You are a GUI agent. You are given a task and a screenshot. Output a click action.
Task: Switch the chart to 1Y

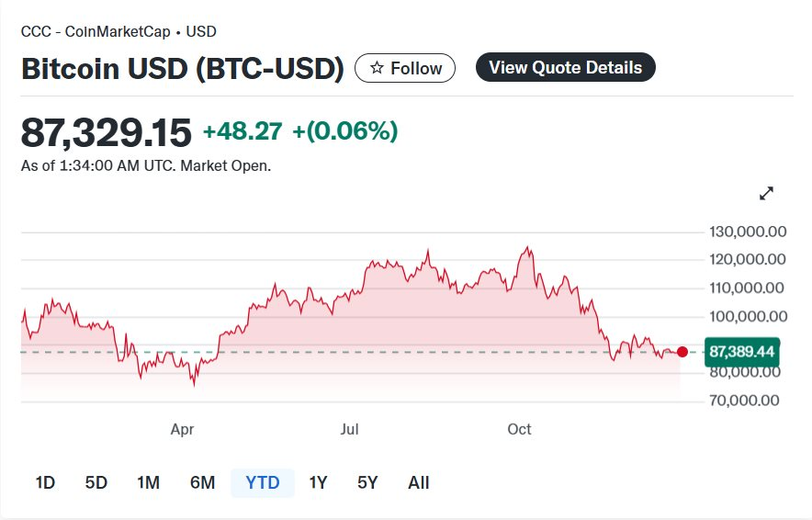point(318,482)
